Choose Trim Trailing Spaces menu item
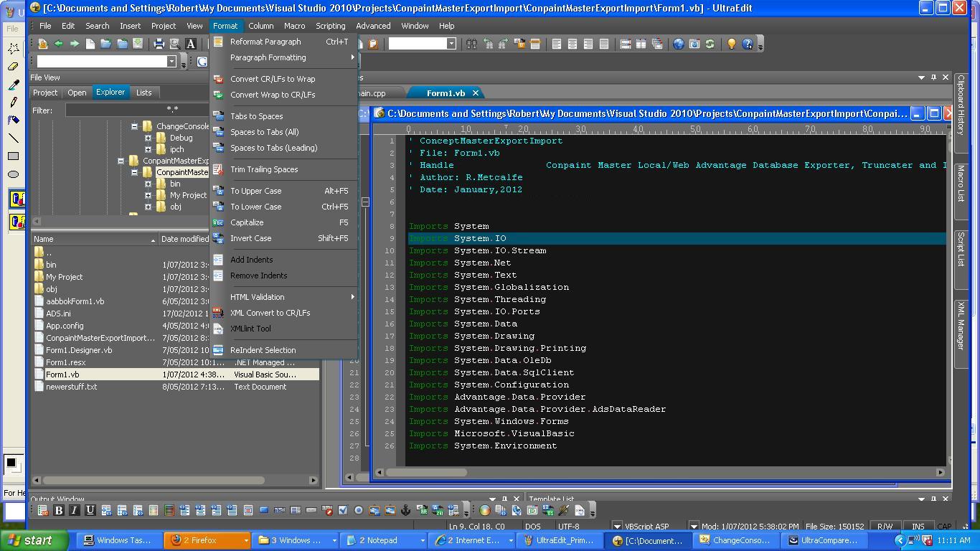Viewport: 980px width, 551px height. 264,169
